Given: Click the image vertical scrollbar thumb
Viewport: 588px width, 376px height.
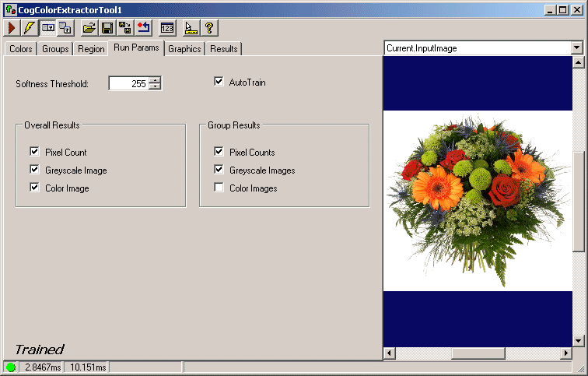Looking at the screenshot, I should point(578,201).
